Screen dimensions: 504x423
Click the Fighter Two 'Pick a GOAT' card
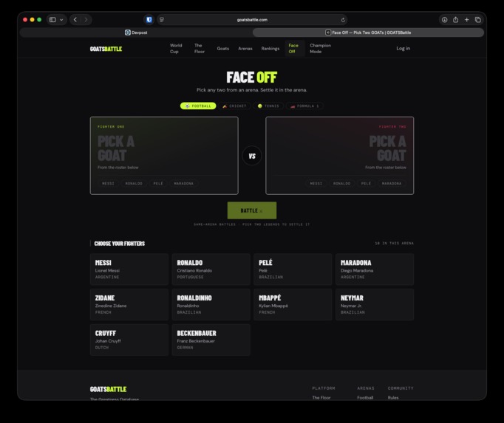(340, 156)
